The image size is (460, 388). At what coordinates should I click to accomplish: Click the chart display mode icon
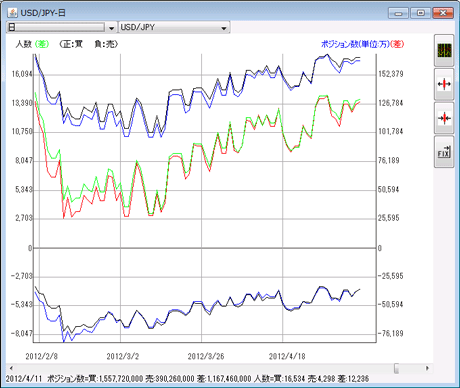pos(444,50)
